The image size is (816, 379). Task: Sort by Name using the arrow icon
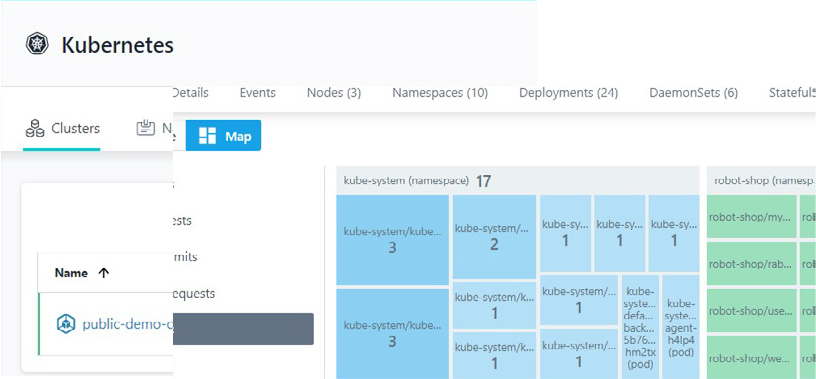click(x=104, y=273)
